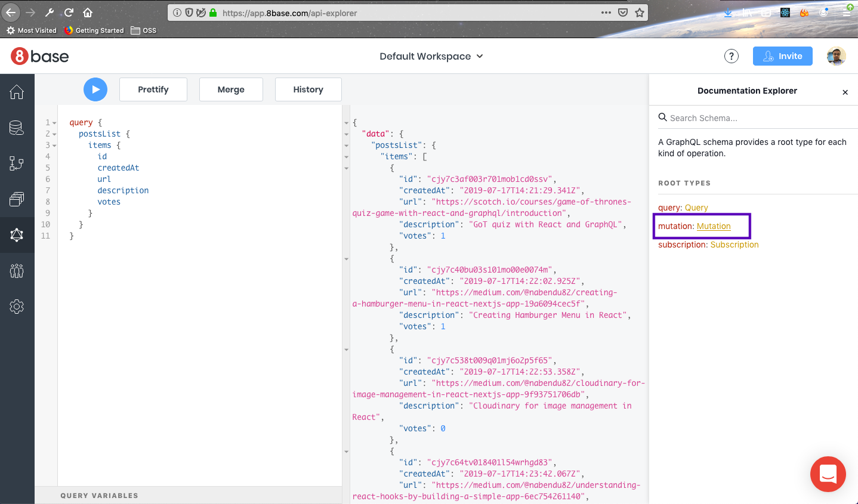Open the Default Workspace dropdown

431,56
